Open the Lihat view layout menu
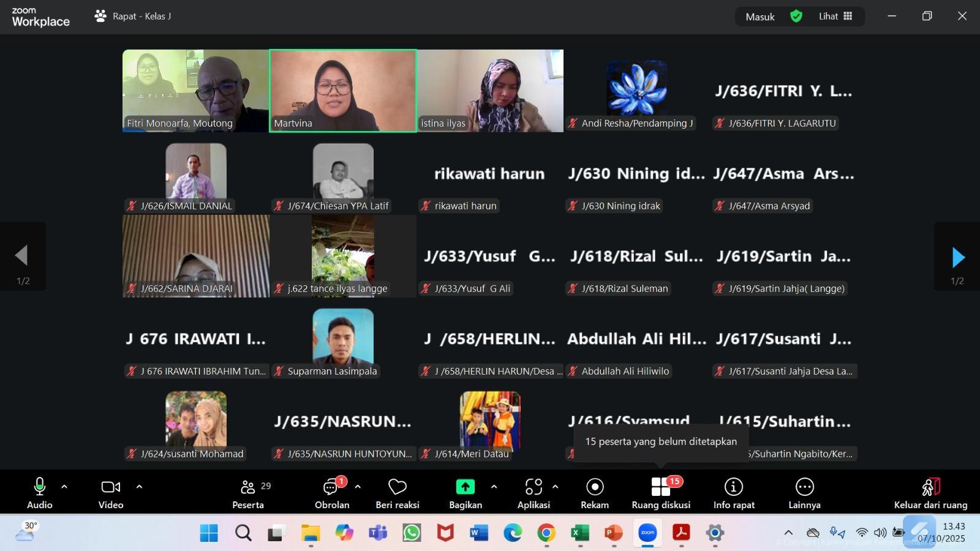This screenshot has height=551, width=980. pos(835,17)
